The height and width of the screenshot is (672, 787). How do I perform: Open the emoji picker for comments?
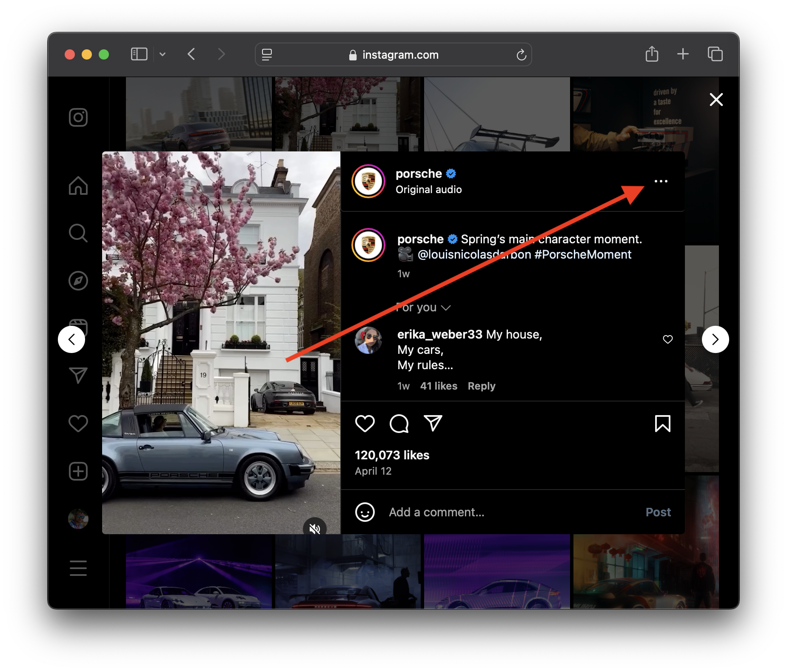365,512
